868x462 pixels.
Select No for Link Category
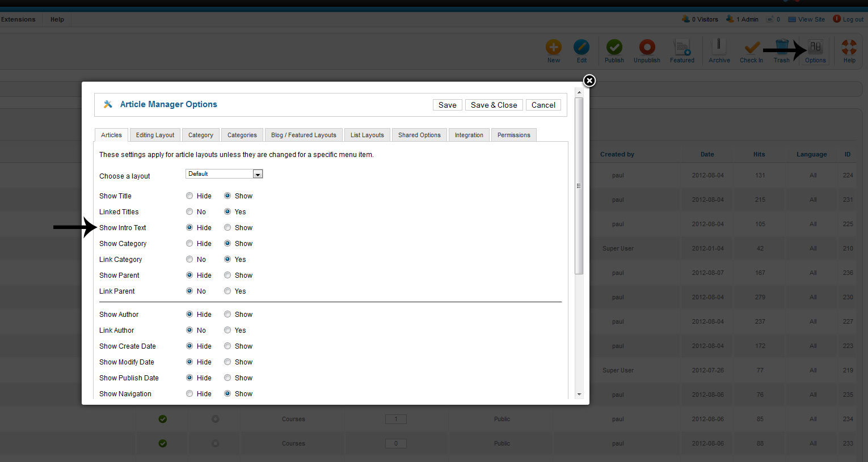tap(189, 259)
